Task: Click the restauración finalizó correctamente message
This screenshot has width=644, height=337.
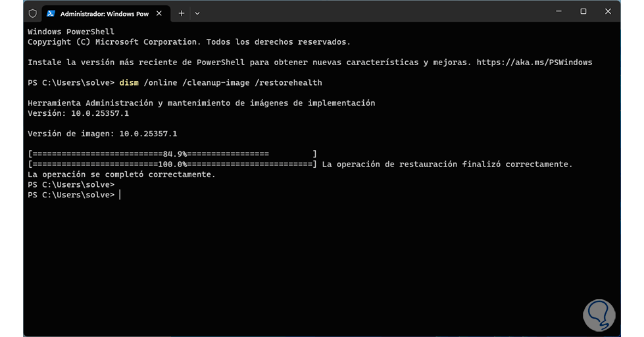Action: tap(447, 165)
